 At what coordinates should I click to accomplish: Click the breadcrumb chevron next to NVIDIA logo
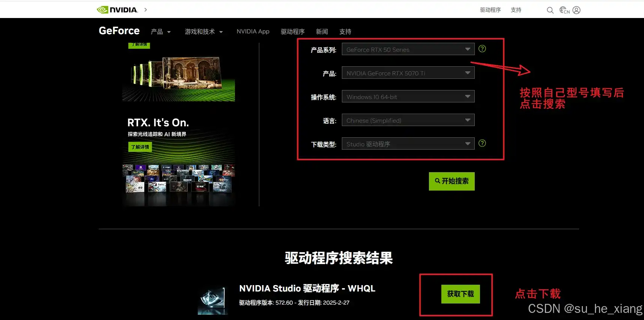click(x=146, y=10)
